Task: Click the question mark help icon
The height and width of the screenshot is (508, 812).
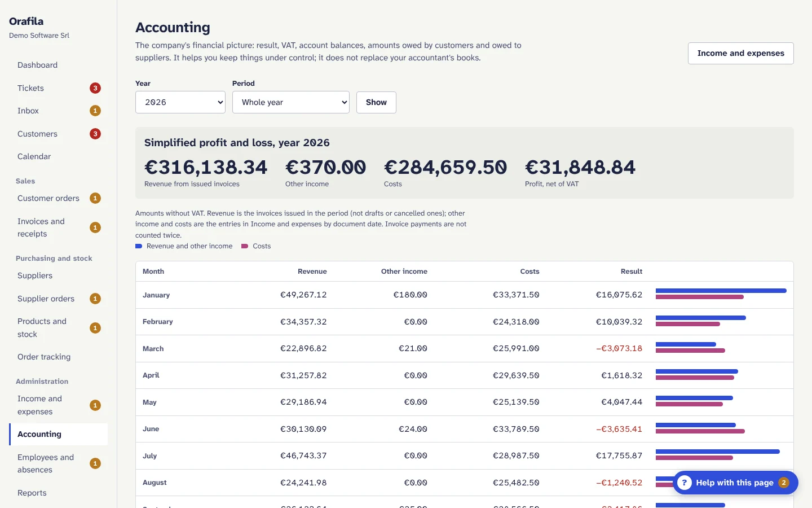Action: click(684, 483)
